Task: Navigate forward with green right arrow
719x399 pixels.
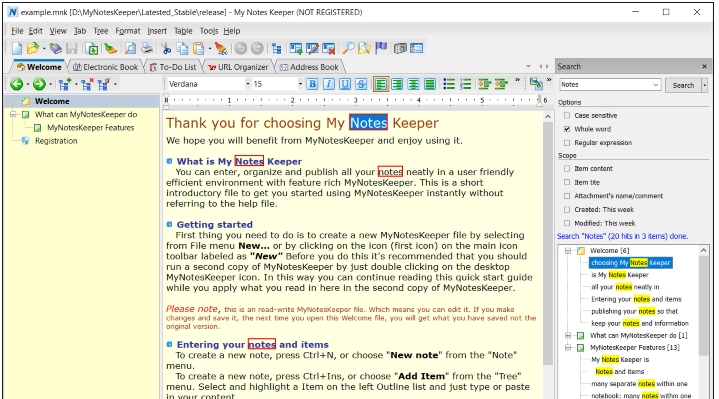Action: click(39, 84)
